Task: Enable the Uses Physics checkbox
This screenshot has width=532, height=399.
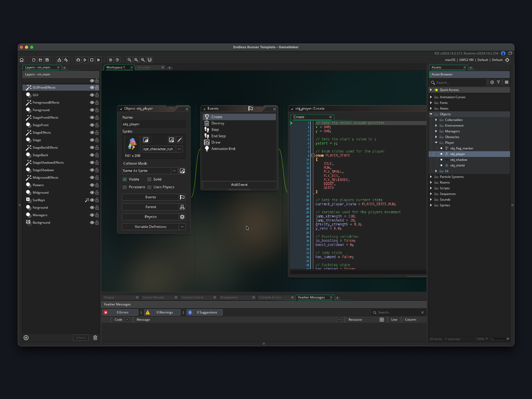Action: [149, 187]
